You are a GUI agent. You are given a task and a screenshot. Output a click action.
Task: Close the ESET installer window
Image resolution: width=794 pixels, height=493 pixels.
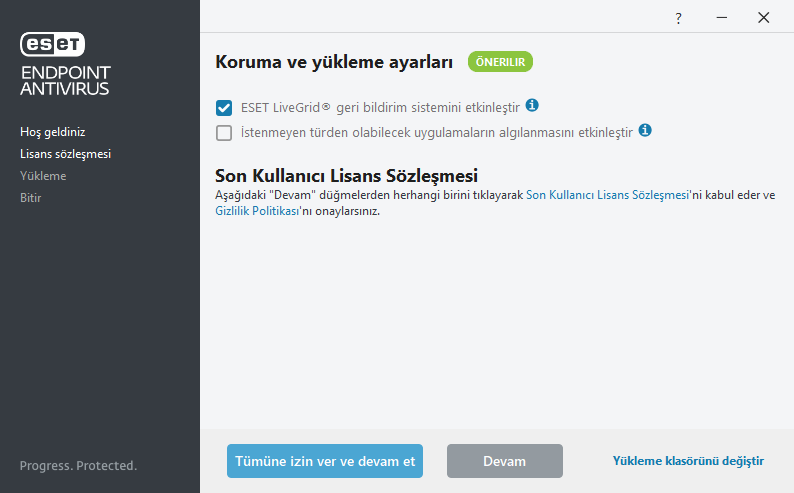click(763, 18)
